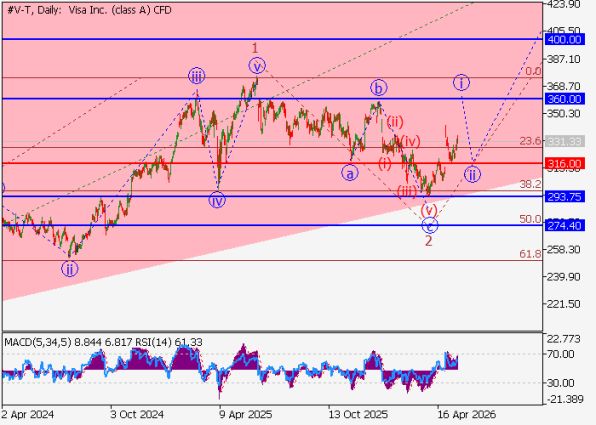This screenshot has width=596, height=425.
Task: Click the 30.00 indicator scale value
Action: point(561,383)
